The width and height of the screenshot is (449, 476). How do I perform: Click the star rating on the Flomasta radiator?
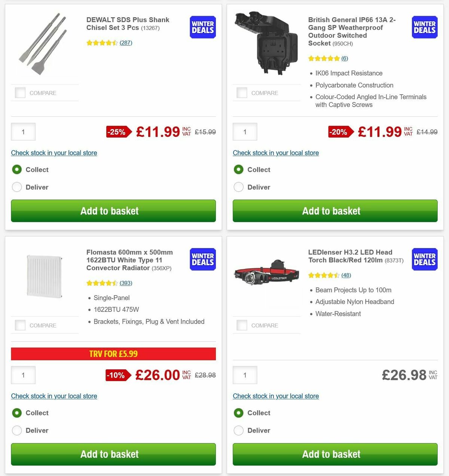point(102,283)
